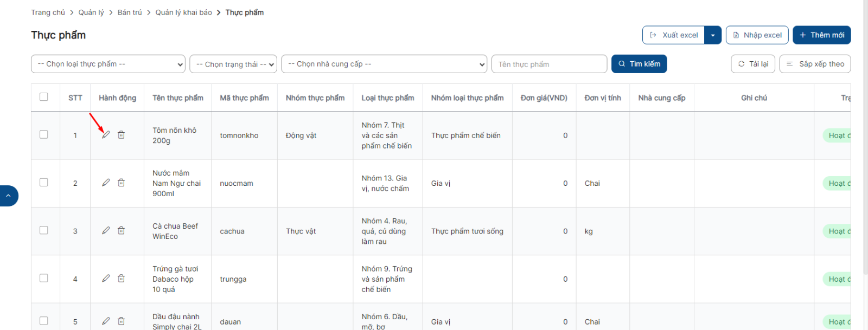Click the Nhóm 9. Trứng và sản phẩm cell
The height and width of the screenshot is (330, 868).
tap(387, 279)
